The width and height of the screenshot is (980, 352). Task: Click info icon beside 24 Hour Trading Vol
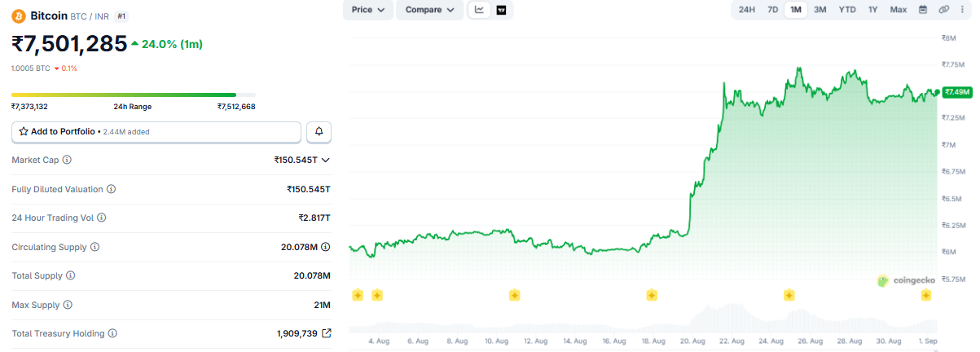click(102, 218)
